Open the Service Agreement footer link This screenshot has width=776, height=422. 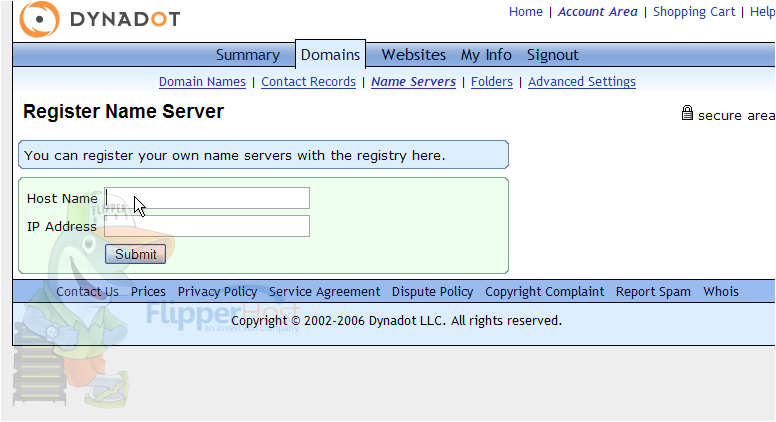click(324, 292)
